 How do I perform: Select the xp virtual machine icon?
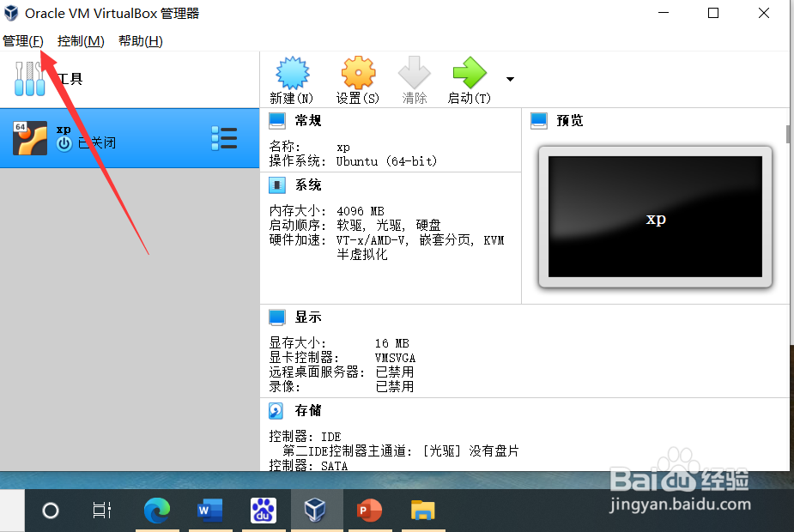tap(30, 137)
